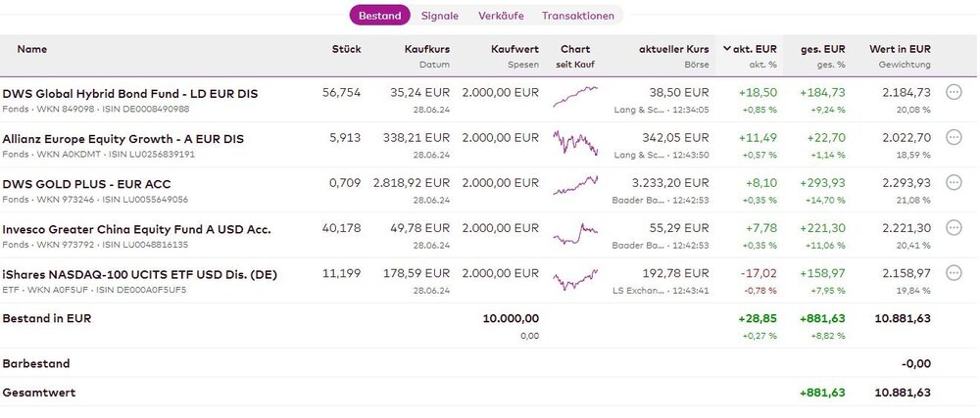Sort by Wert in EUR column
The width and height of the screenshot is (980, 418).
(900, 49)
